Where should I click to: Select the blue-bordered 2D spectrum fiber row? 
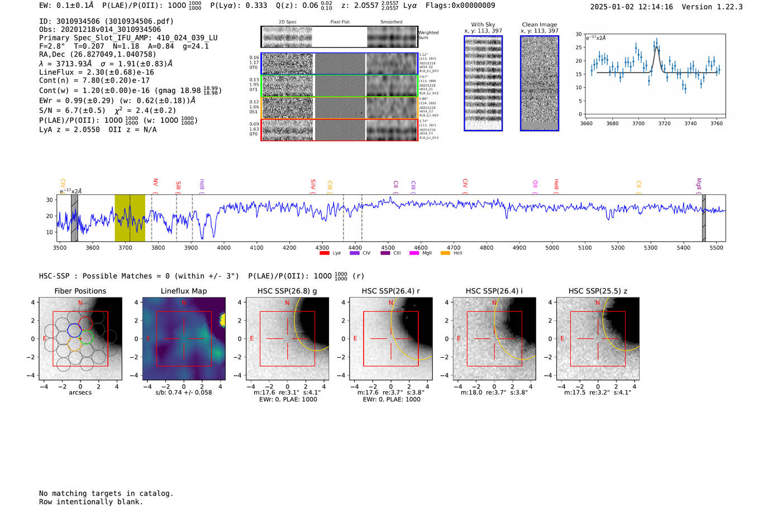point(339,64)
